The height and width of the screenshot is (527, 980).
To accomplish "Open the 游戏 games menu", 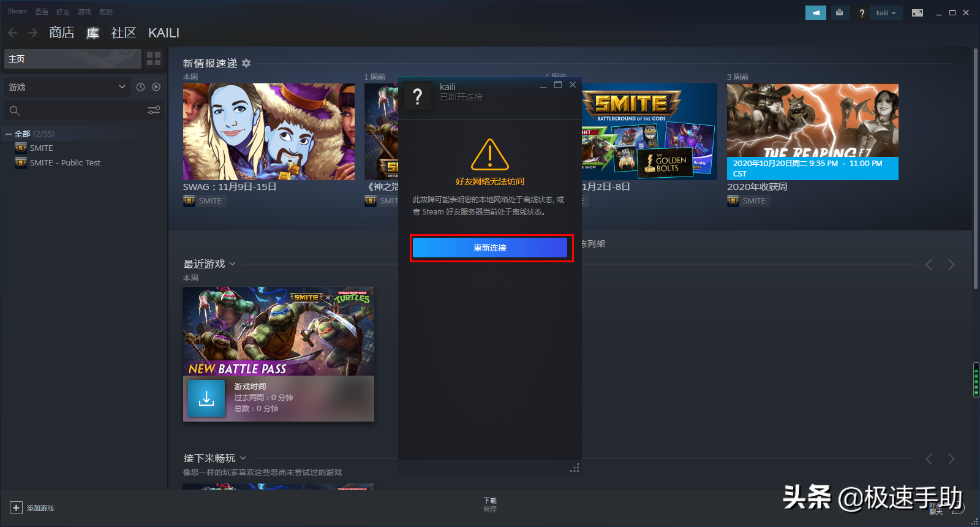I will click(85, 12).
